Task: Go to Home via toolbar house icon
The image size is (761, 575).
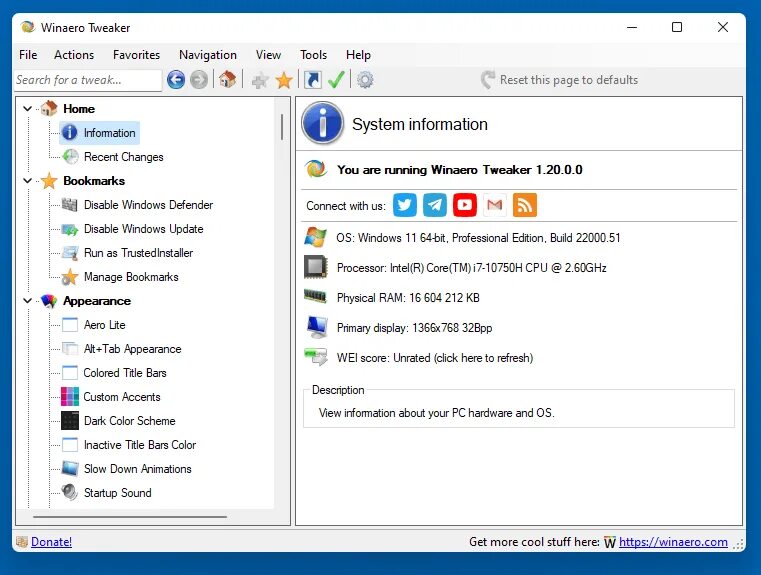Action: coord(228,79)
